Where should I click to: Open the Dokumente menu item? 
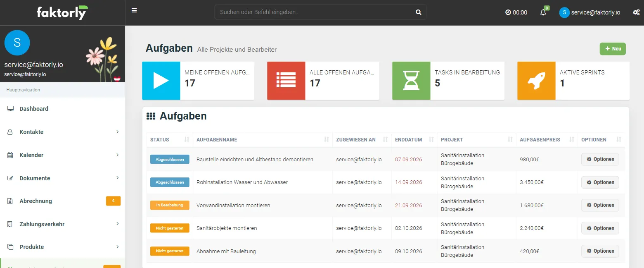pos(62,178)
